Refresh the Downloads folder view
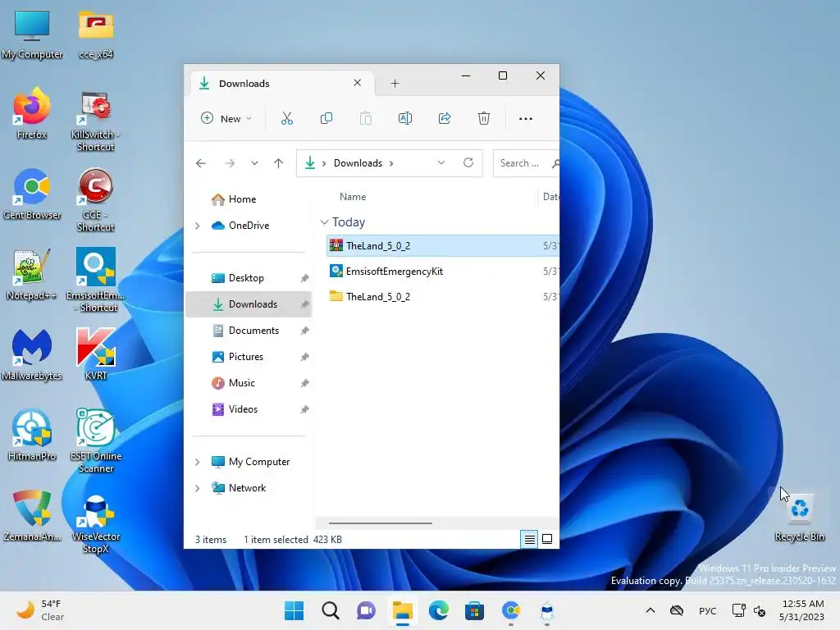This screenshot has height=630, width=840. pyautogui.click(x=468, y=162)
